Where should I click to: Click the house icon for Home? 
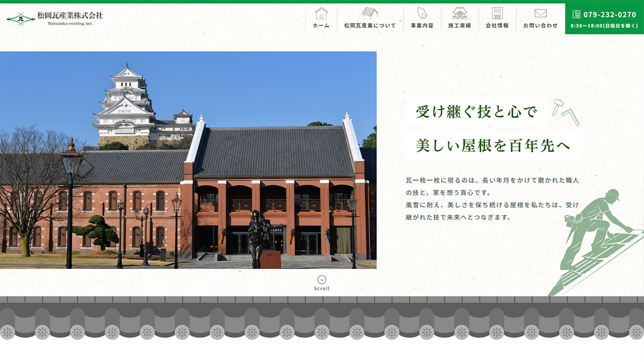(x=321, y=13)
